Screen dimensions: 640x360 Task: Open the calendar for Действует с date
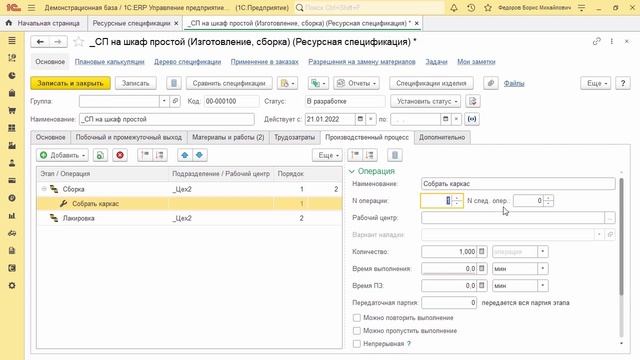tap(360, 119)
